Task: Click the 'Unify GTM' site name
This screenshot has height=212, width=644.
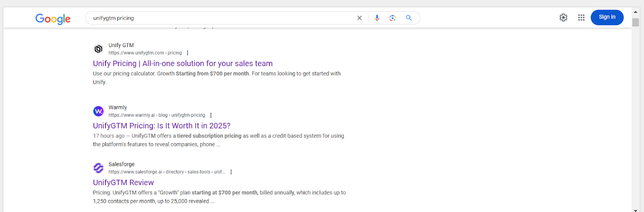Action: point(121,45)
